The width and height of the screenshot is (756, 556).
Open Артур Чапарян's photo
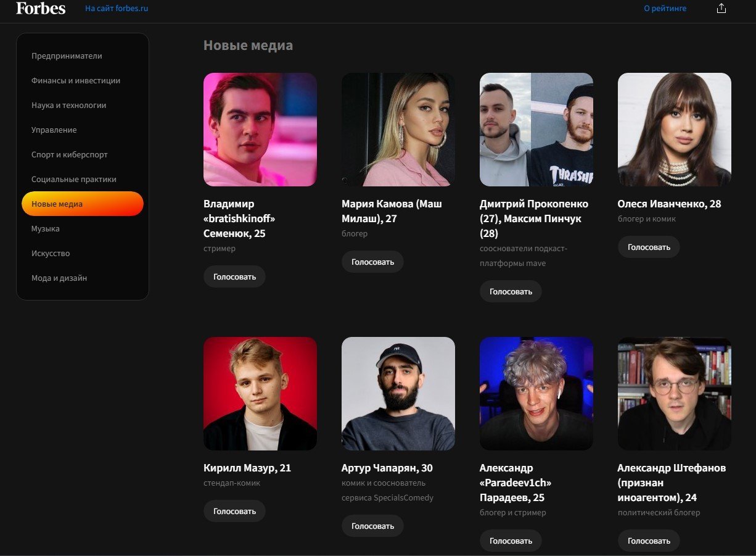[398, 394]
